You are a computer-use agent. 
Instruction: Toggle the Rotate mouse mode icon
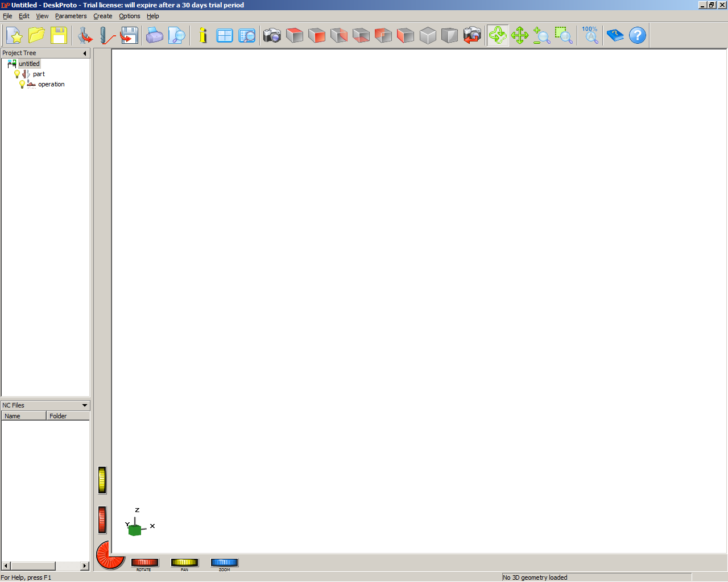click(497, 35)
